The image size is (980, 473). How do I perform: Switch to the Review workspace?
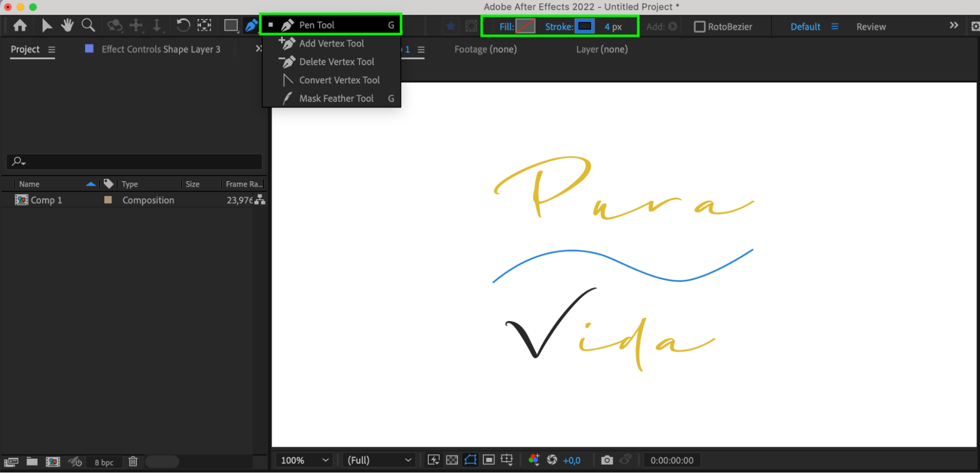871,27
